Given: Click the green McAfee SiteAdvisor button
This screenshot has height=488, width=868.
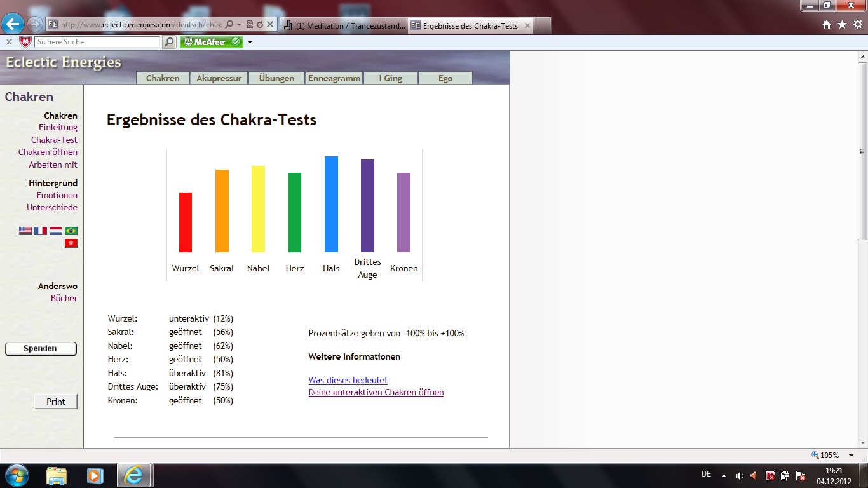Looking at the screenshot, I should 212,42.
